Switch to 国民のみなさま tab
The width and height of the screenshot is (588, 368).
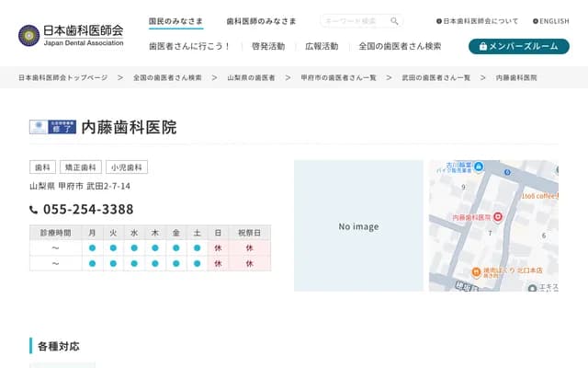(175, 21)
